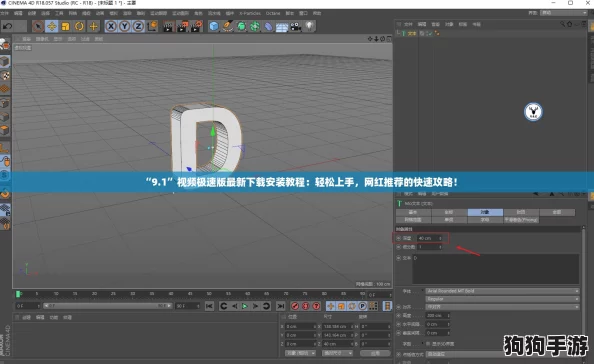Open the size mode dropdown in coordinates
594x364 pixels.
click(337, 353)
